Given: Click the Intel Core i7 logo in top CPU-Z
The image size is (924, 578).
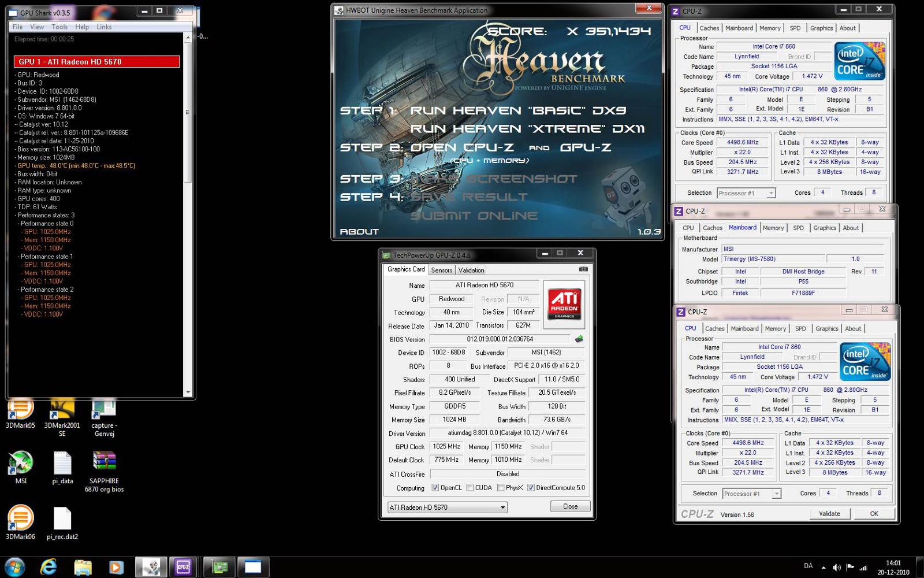Looking at the screenshot, I should 859,61.
